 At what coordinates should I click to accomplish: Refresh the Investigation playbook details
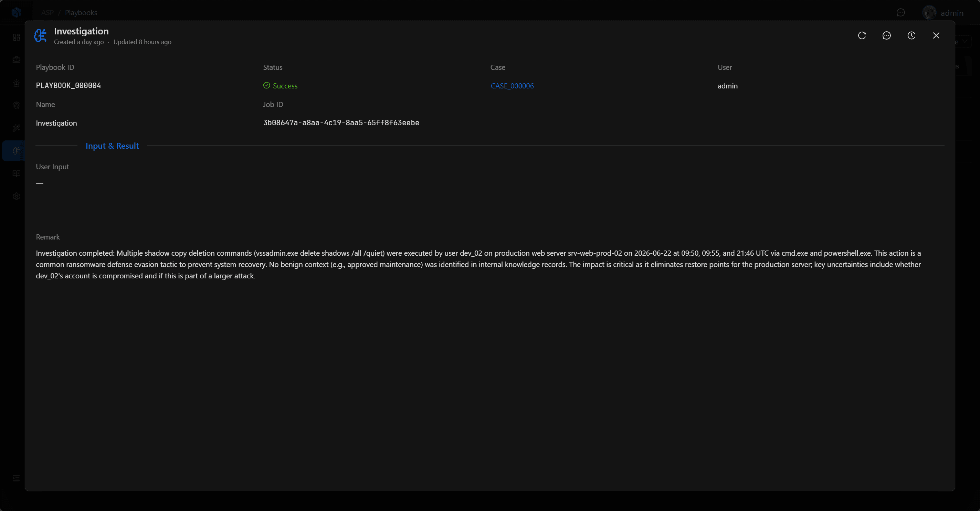coord(862,35)
